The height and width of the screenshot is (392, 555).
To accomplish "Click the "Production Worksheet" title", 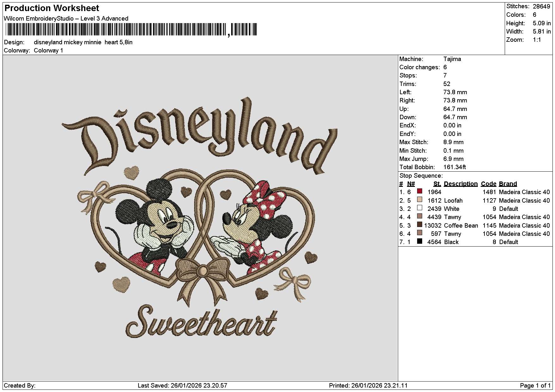I will [x=52, y=8].
